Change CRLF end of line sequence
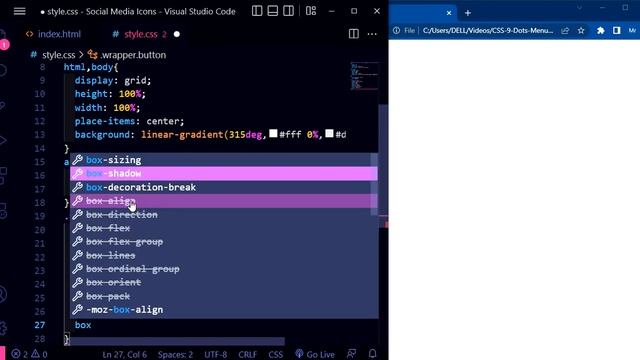The image size is (640, 360). coord(247,354)
